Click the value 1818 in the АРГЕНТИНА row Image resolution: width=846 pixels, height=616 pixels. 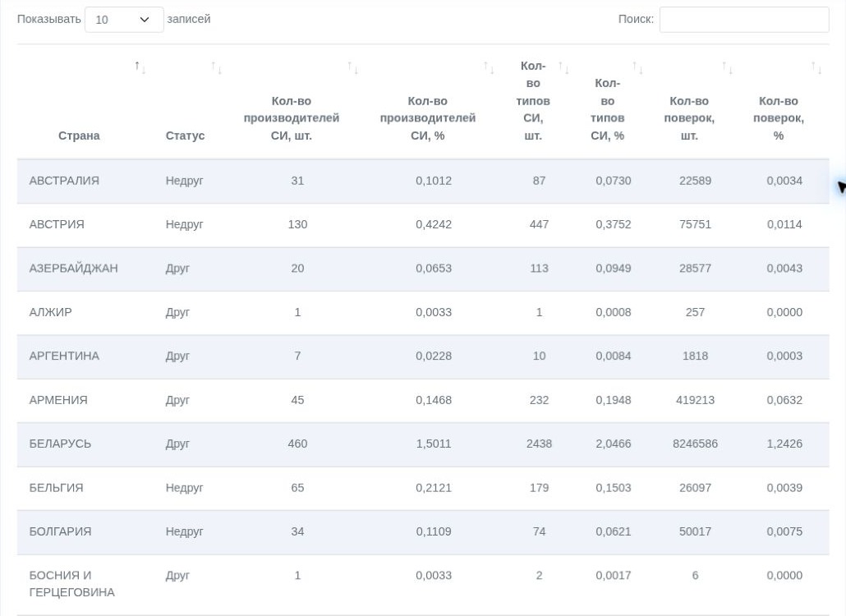[x=695, y=356]
